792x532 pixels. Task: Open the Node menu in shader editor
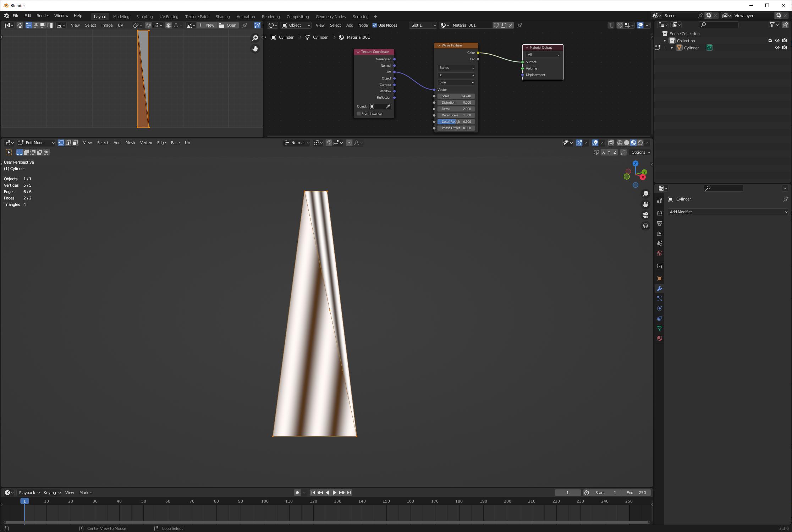pos(363,25)
